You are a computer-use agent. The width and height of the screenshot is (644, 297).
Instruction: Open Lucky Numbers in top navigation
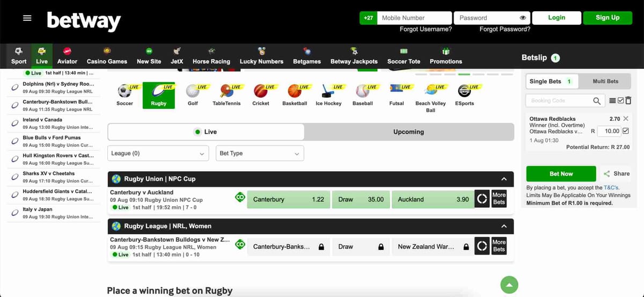coord(261,56)
